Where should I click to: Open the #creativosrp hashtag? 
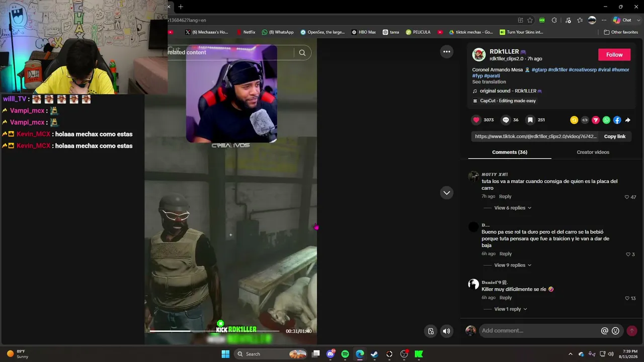[x=582, y=70]
